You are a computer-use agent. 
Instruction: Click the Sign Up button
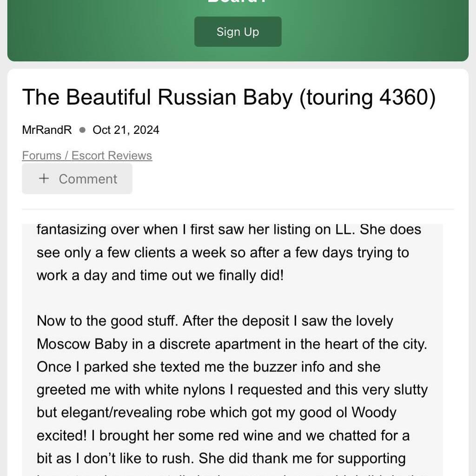tap(238, 32)
